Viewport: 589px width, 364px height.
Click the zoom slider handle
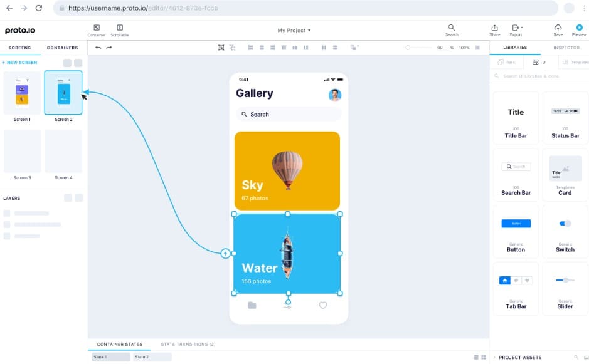408,48
